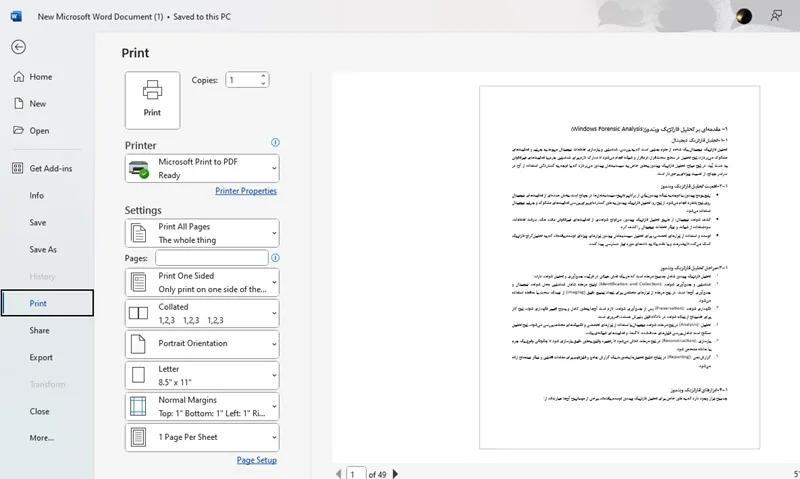
Task: Open the Page Setup link
Action: tap(257, 460)
